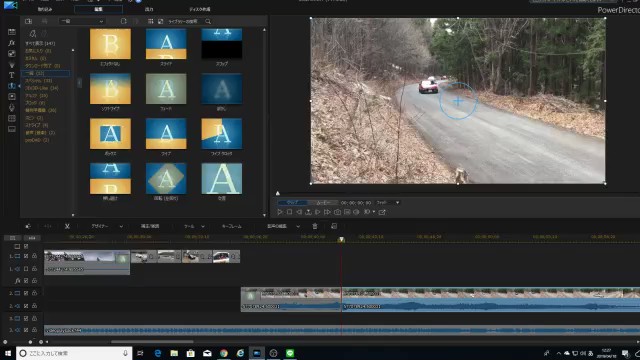Toggle video track 3 checkbox
Screen dimensions: 640x360
tap(26, 318)
